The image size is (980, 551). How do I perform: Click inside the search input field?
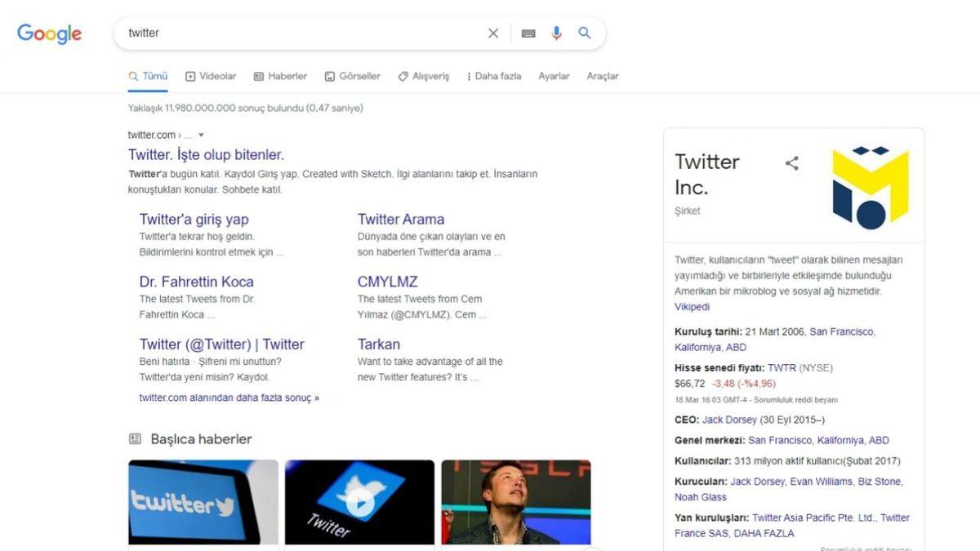(x=286, y=33)
